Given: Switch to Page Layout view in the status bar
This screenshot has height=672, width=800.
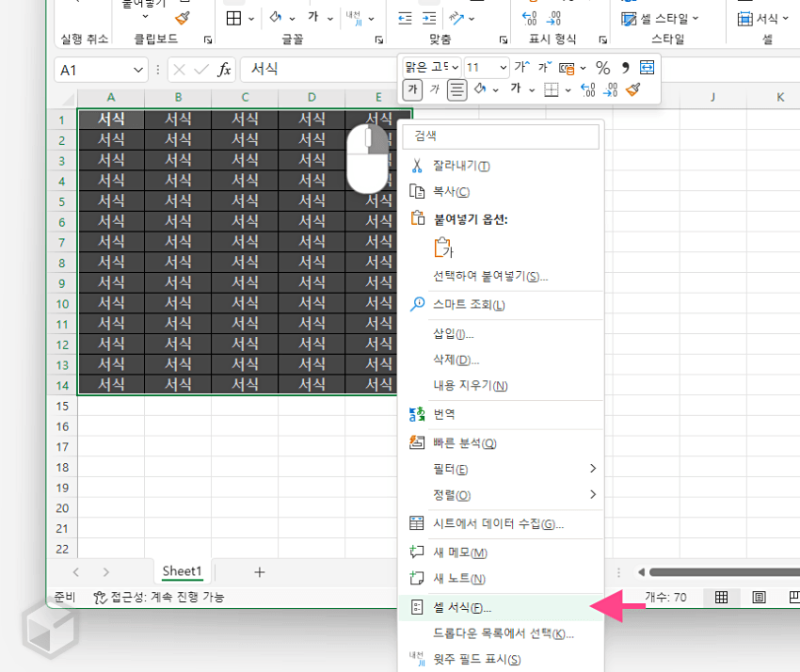Looking at the screenshot, I should pos(760,597).
